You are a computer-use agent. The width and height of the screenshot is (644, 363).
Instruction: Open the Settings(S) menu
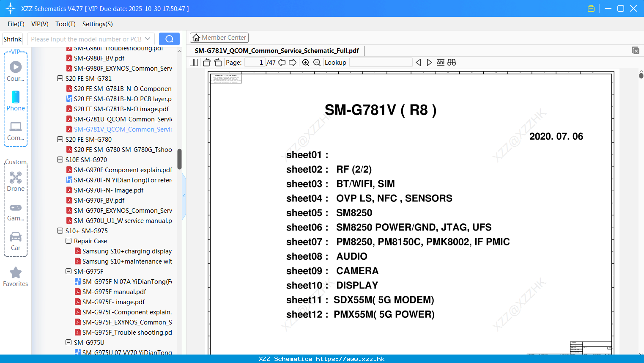point(98,24)
